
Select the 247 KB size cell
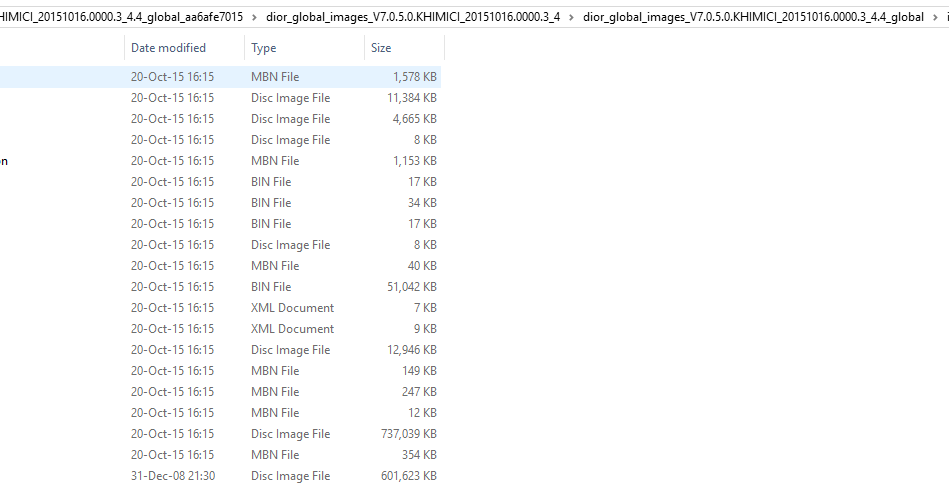coord(419,392)
